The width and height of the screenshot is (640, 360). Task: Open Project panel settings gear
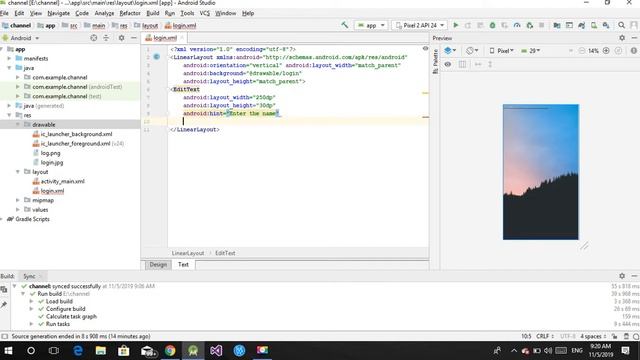pos(121,38)
